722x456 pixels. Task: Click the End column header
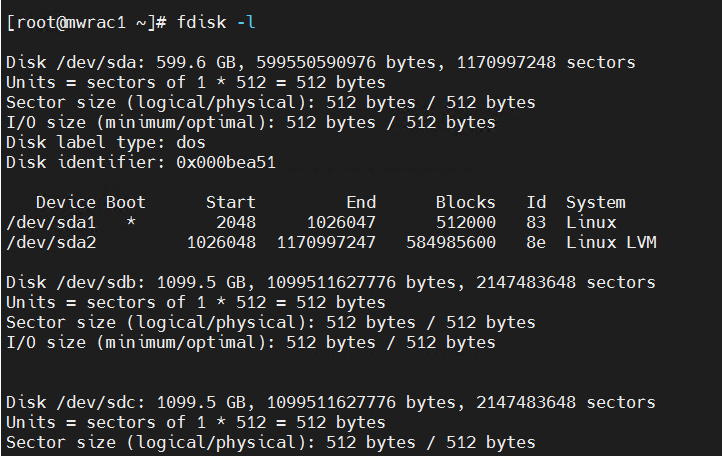[x=360, y=202]
